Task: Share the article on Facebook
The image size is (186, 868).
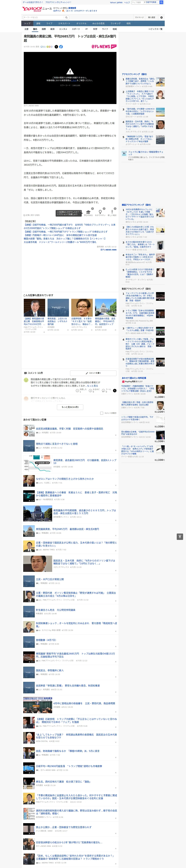Action: tap(61, 47)
